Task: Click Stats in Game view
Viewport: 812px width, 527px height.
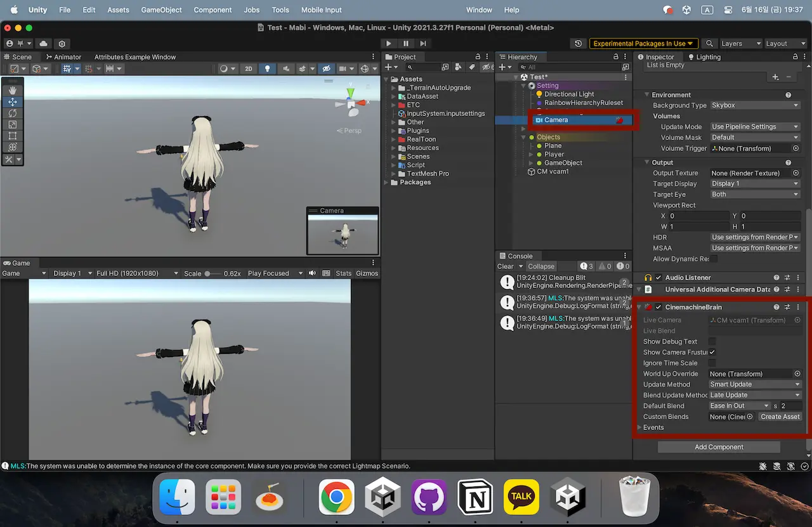Action: click(343, 273)
